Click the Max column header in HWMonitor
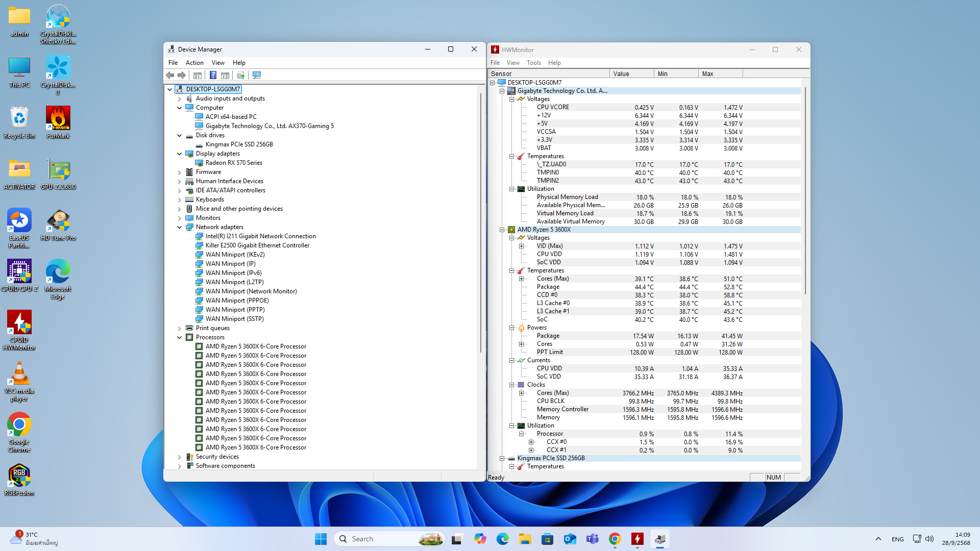The height and width of the screenshot is (551, 980). click(721, 73)
